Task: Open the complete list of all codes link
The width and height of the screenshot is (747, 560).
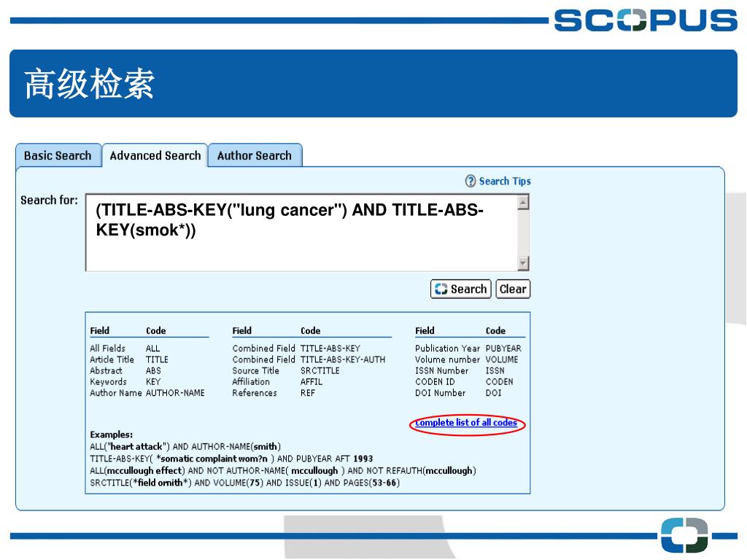Action: 466,422
